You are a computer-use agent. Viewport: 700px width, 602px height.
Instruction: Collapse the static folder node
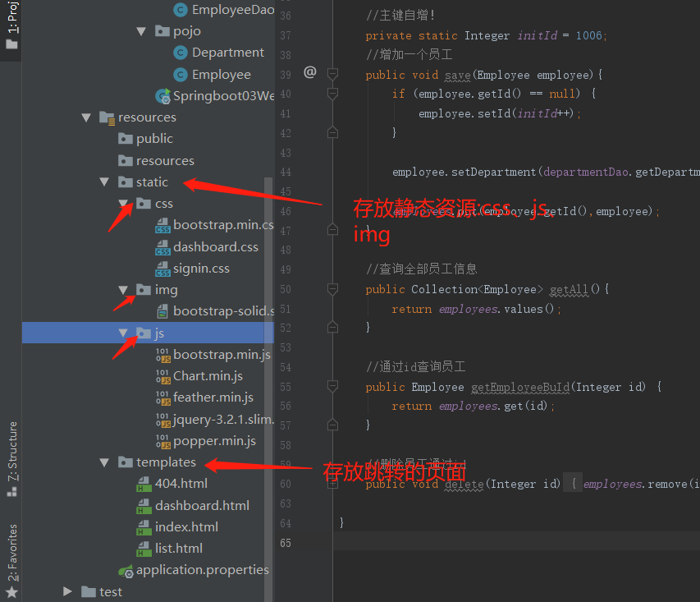tap(104, 182)
